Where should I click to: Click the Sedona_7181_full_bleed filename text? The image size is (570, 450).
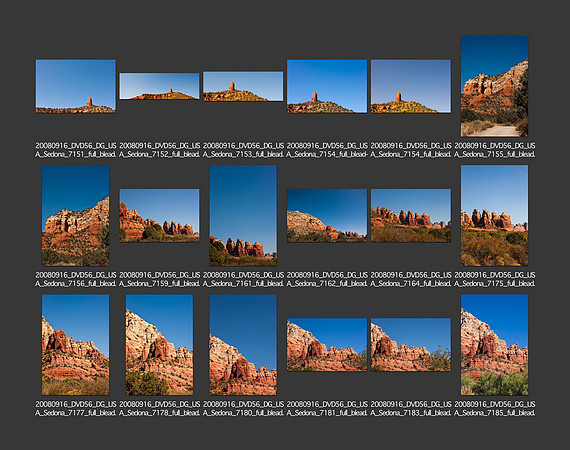point(327,408)
